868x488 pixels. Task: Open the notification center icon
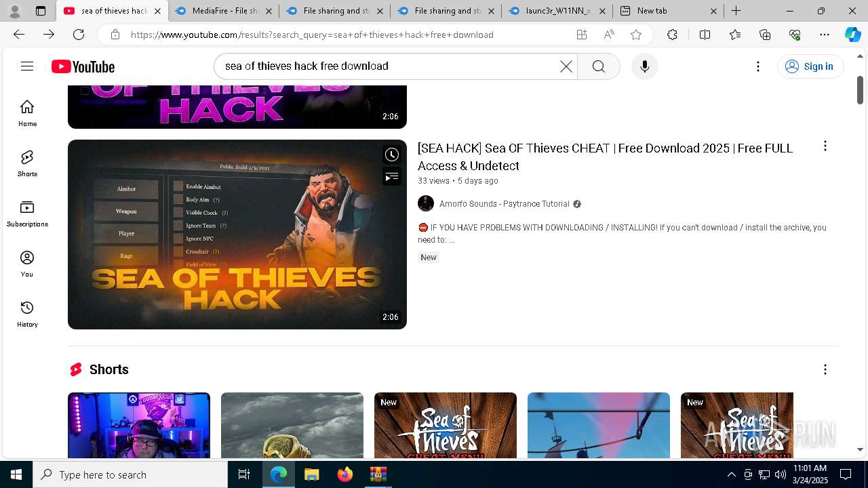pyautogui.click(x=846, y=474)
